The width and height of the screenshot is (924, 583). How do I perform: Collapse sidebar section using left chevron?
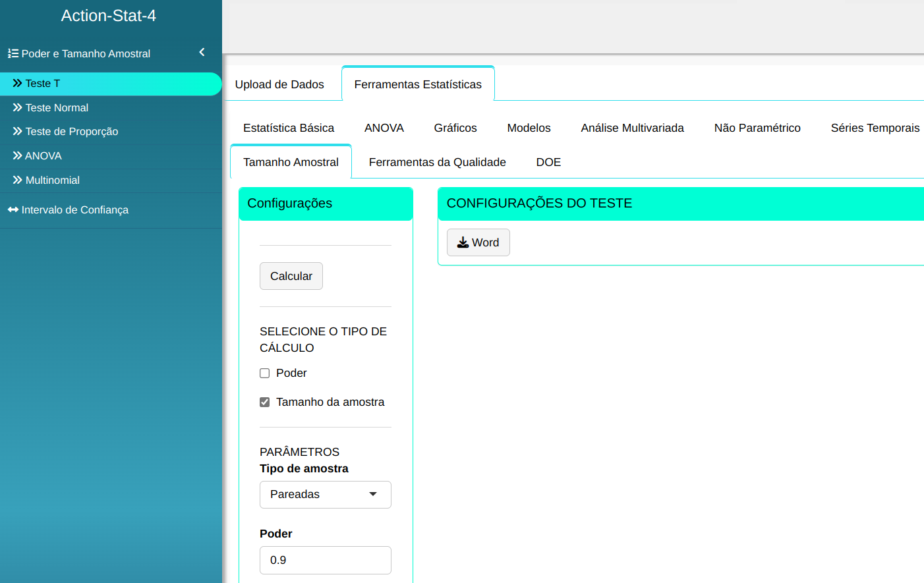click(202, 52)
